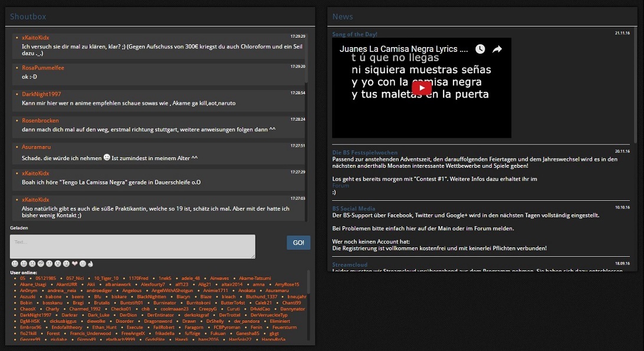Open the Streamcloud news headline

350,265
